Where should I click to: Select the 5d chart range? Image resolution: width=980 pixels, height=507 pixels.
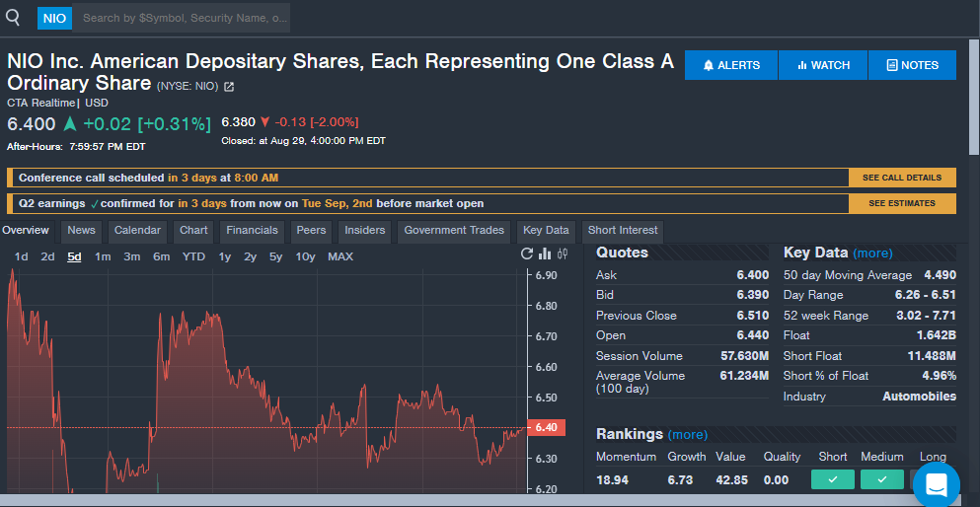coord(74,256)
